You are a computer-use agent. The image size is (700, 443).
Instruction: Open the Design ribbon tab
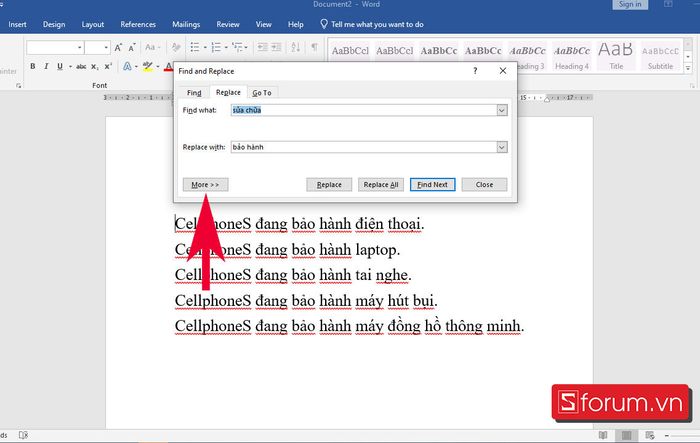click(x=54, y=24)
